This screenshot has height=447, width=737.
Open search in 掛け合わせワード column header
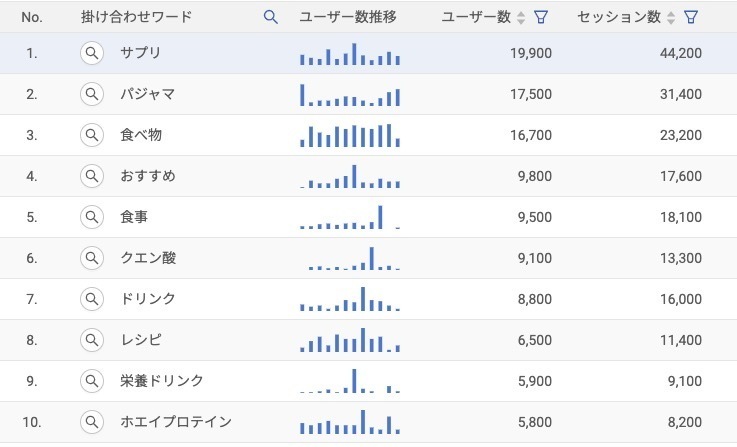(x=270, y=17)
